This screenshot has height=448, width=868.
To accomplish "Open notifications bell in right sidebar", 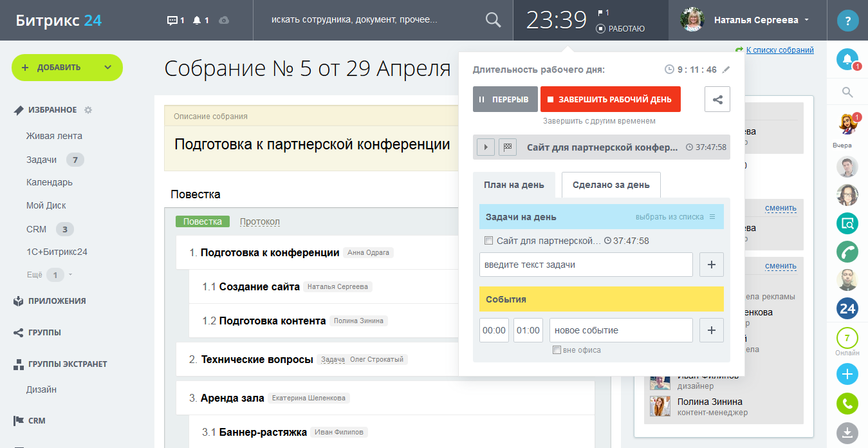I will click(x=847, y=59).
